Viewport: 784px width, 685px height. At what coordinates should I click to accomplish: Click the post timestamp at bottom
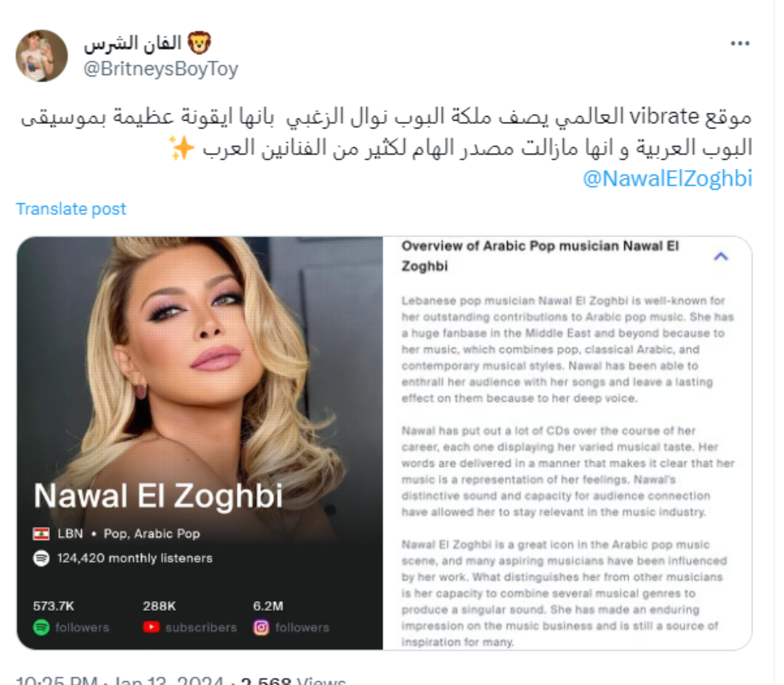click(x=120, y=681)
